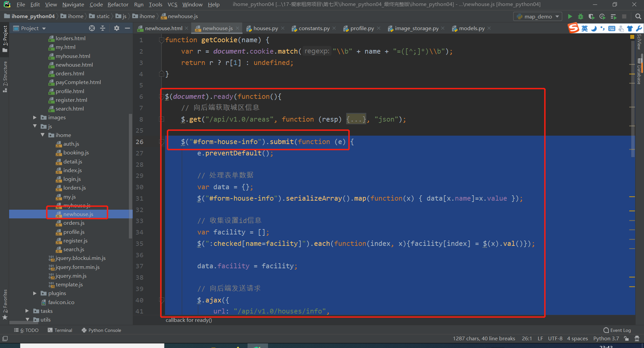Click scroll-from-source target icon
Screen dimensions: 644x348
pos(92,28)
